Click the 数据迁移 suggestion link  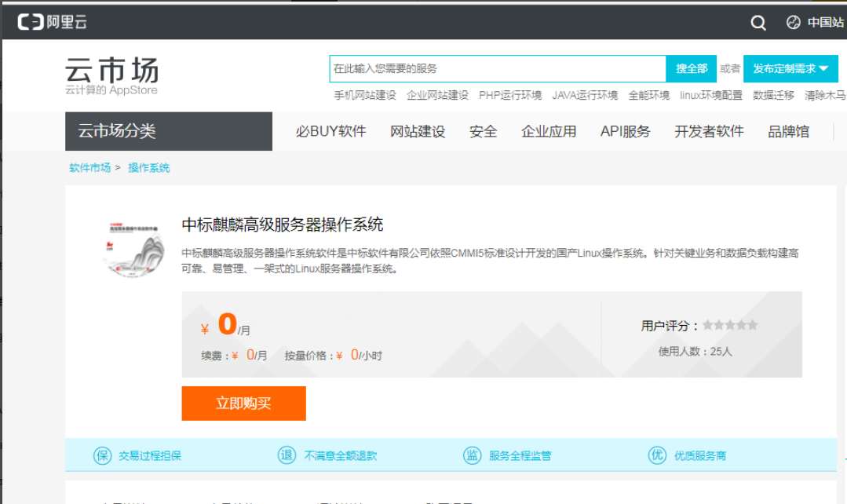[773, 96]
